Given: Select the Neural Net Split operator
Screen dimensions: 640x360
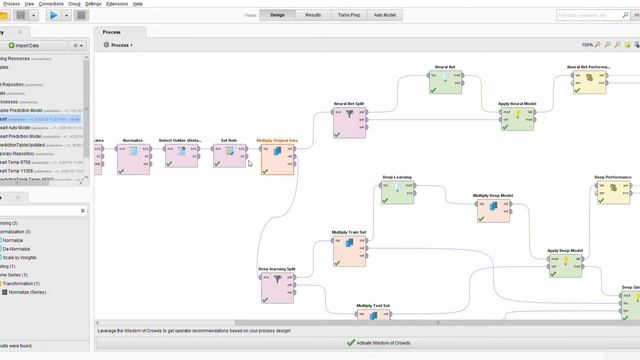Looking at the screenshot, I should (x=349, y=123).
